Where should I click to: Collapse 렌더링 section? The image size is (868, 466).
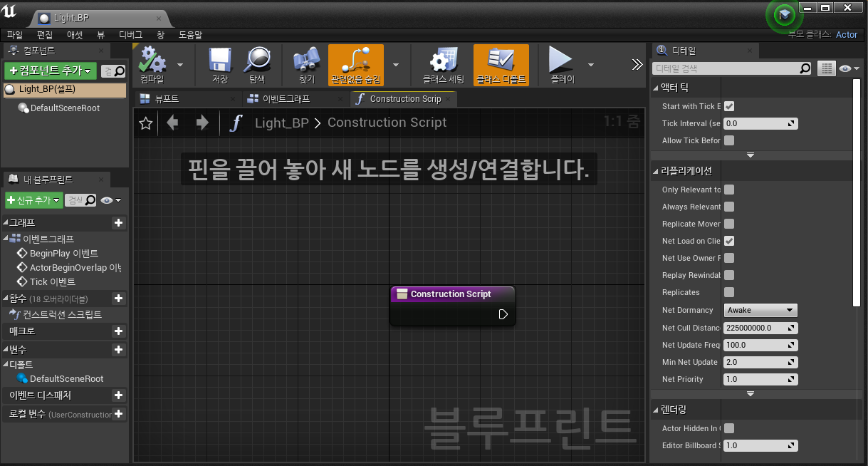[656, 410]
